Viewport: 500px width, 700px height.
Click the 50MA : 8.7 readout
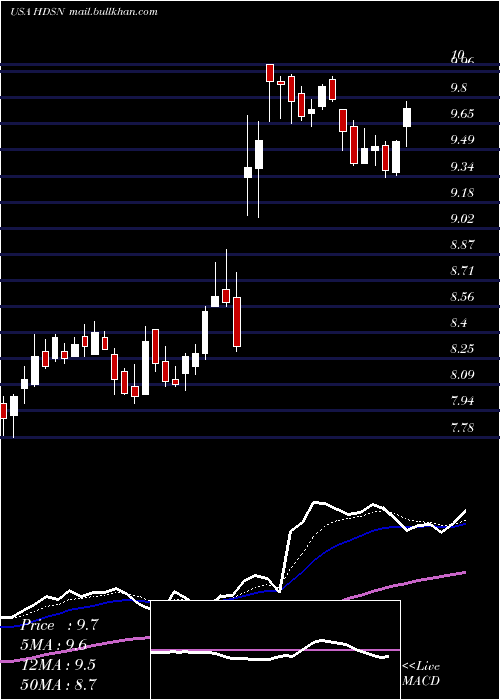58,684
